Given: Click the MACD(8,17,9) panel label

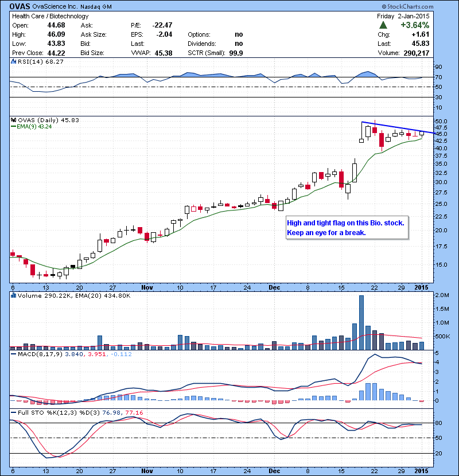Looking at the screenshot, I should pos(40,354).
